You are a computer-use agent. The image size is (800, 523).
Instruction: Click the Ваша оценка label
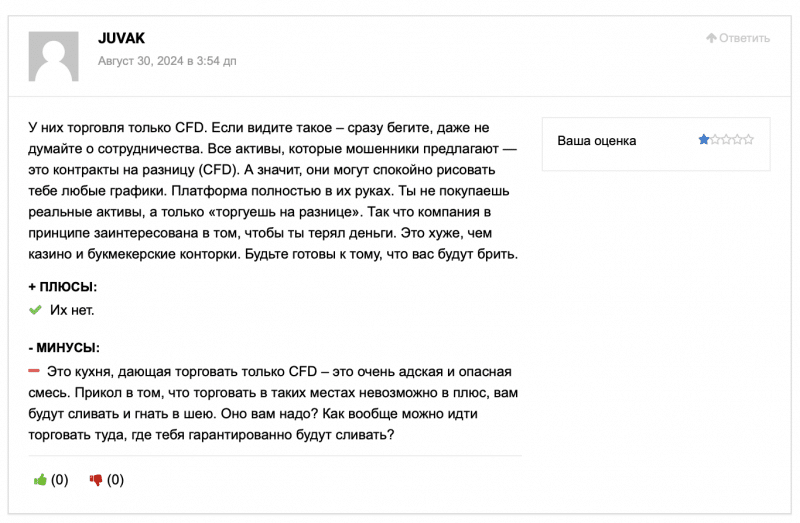596,140
